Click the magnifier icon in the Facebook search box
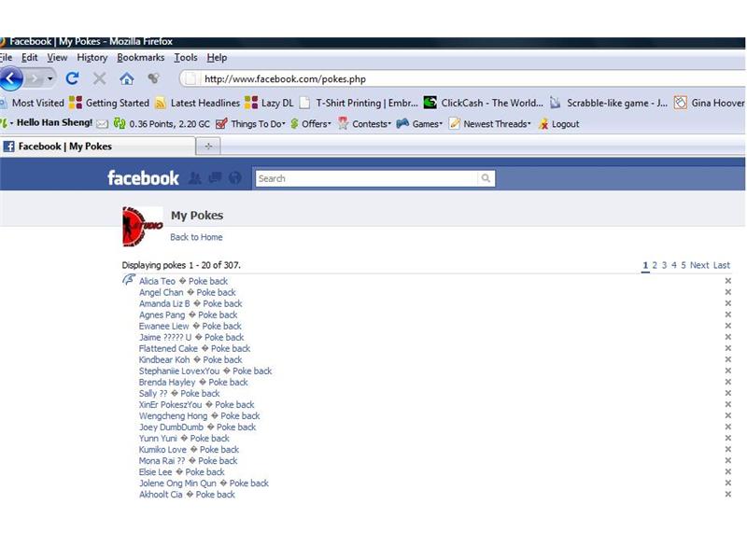This screenshot has width=747, height=560. 486,178
